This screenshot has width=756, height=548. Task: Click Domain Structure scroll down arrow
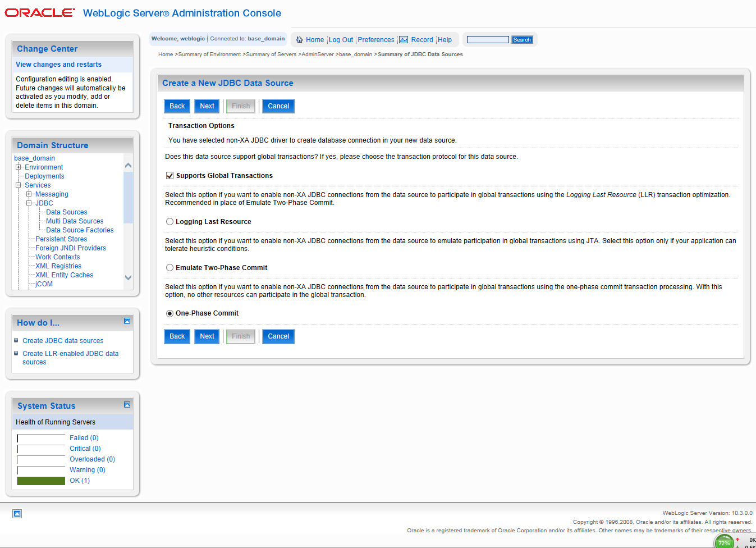128,277
